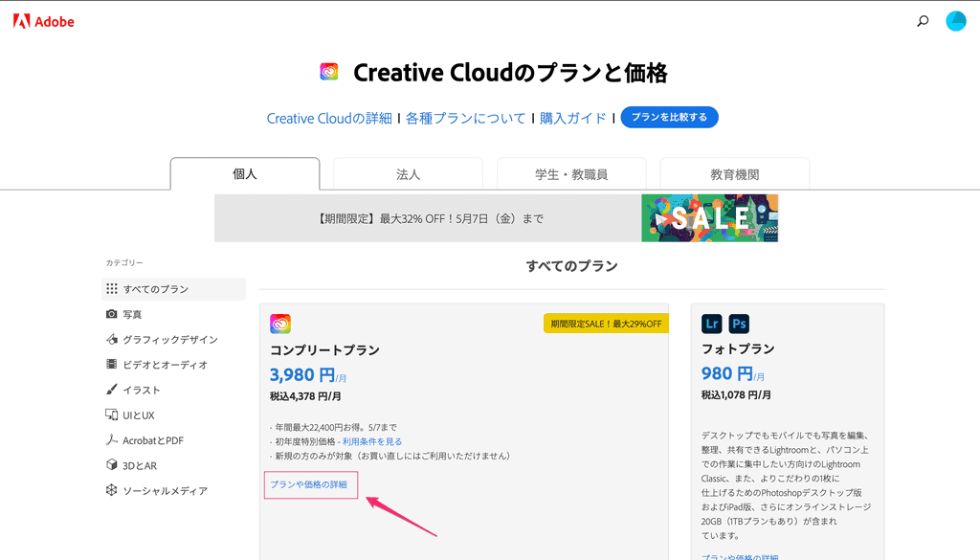The height and width of the screenshot is (560, 980).
Task: Click the SALE banner image
Action: pyautogui.click(x=709, y=218)
